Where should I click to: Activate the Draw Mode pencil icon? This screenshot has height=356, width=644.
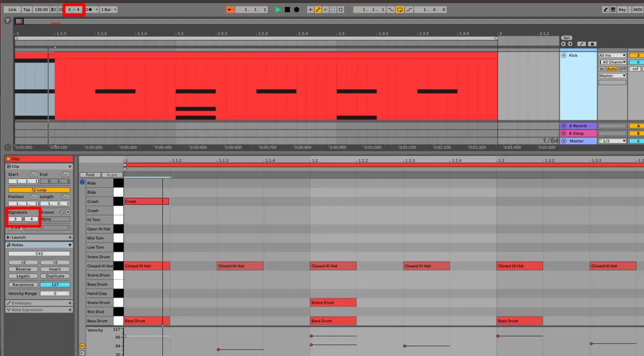[605, 9]
